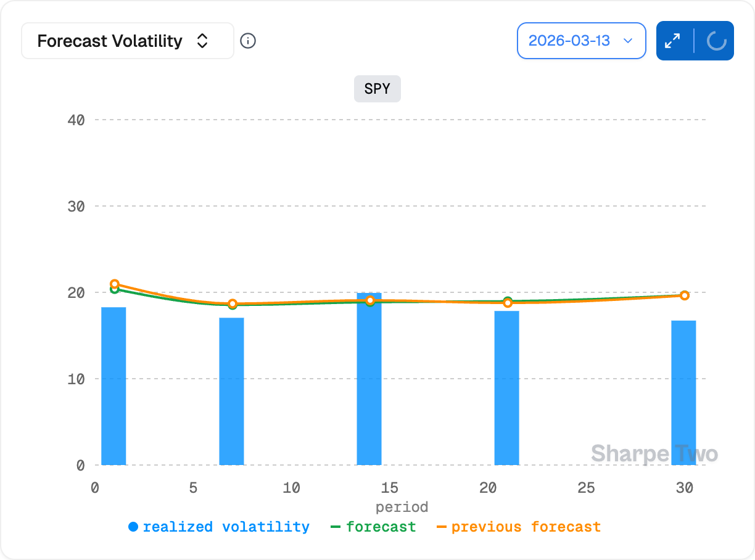The height and width of the screenshot is (560, 755).
Task: Click the up-down chevrons in Forecast Volatility
Action: 202,41
